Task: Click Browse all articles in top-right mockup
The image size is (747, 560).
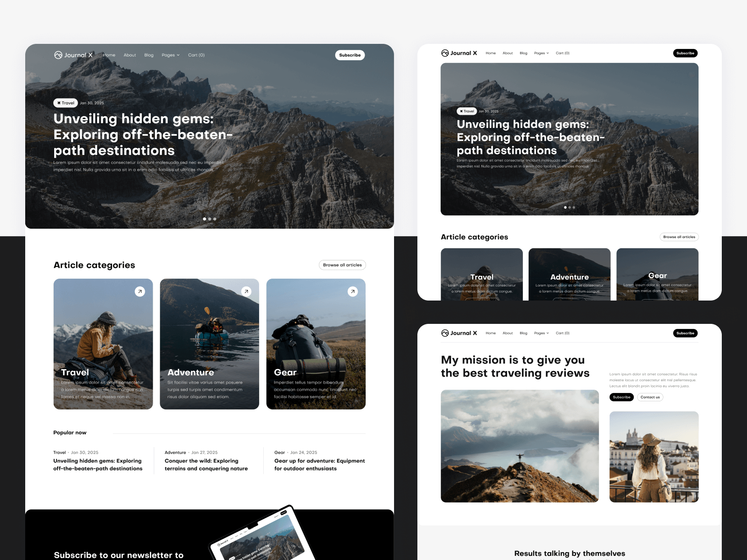Action: pos(679,237)
